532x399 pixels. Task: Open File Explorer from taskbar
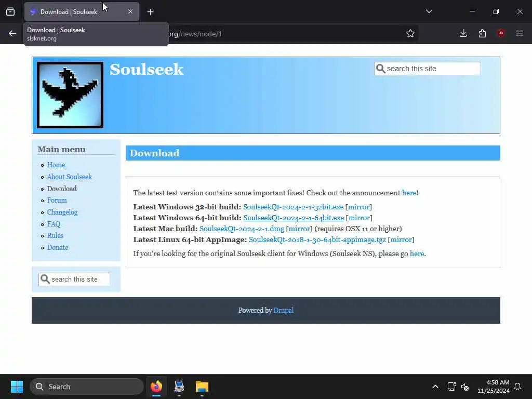tap(202, 387)
